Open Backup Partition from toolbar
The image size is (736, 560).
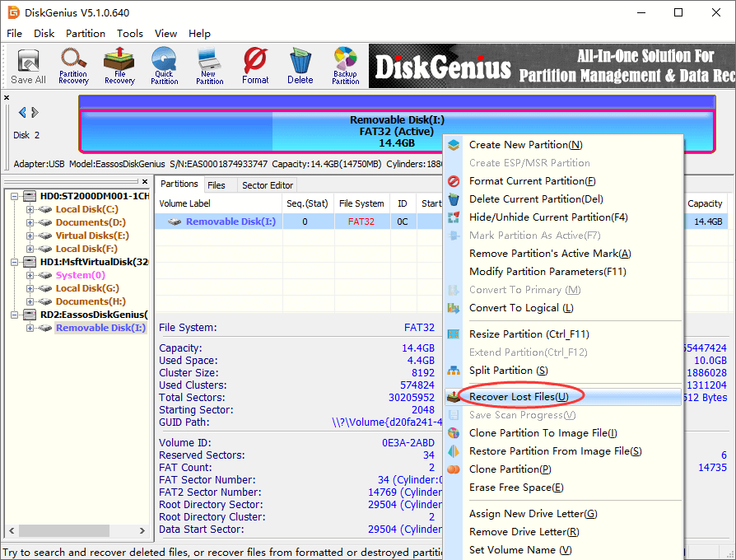345,66
